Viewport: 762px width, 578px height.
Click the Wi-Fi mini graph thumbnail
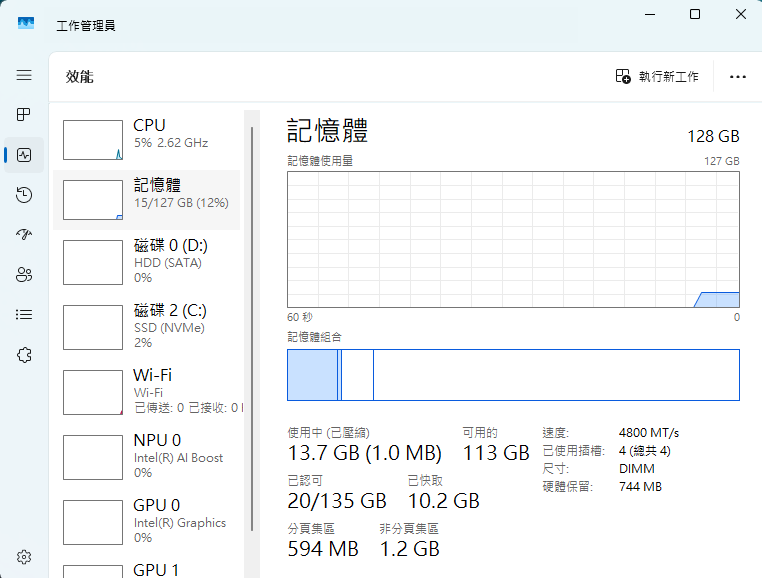coord(93,392)
